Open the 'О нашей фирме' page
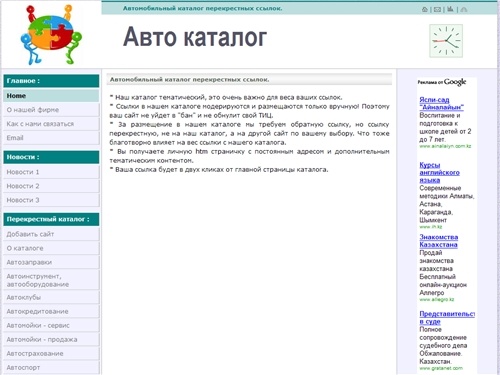 pyautogui.click(x=51, y=110)
